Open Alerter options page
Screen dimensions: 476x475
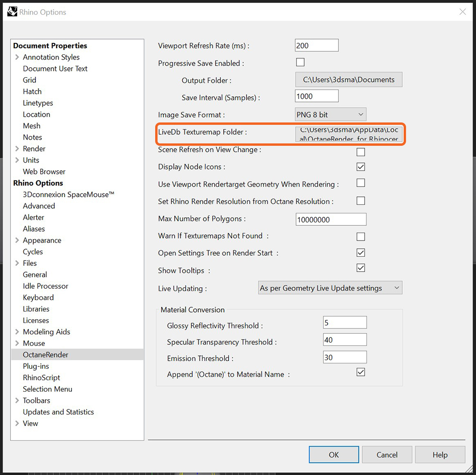click(33, 217)
